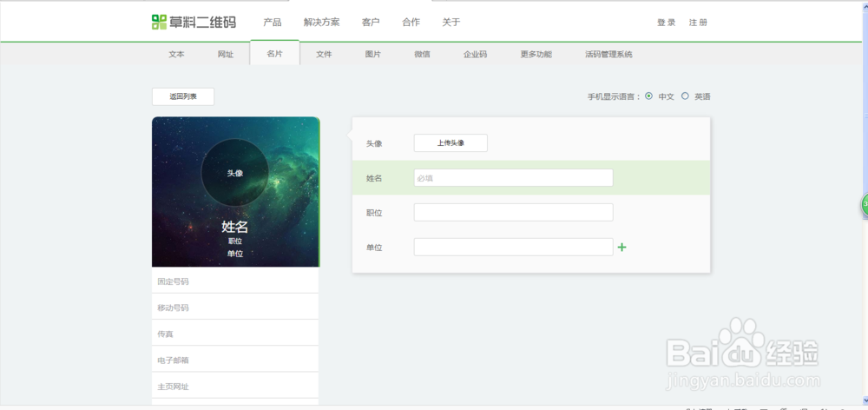
Task: Focus the 单位 input field
Action: tap(513, 247)
